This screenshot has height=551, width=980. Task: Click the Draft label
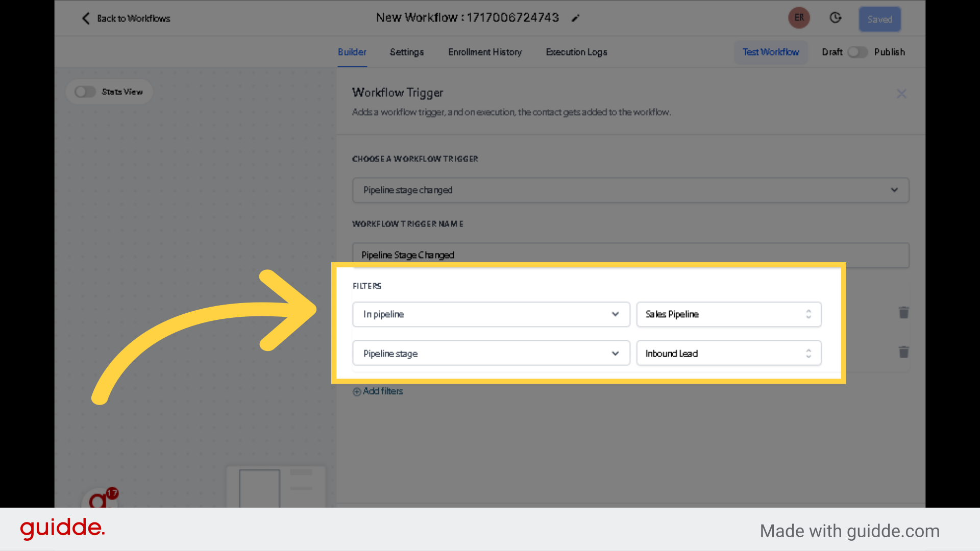point(832,52)
